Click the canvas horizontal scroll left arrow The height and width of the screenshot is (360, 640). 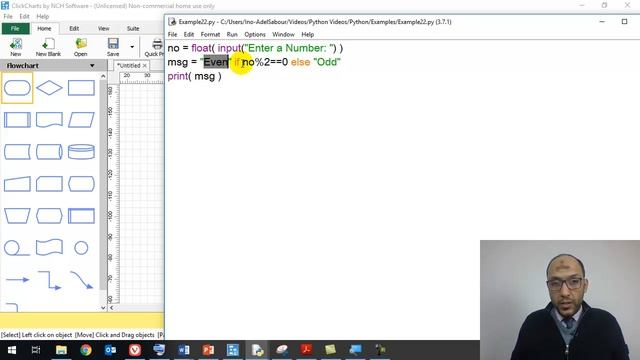click(x=112, y=308)
